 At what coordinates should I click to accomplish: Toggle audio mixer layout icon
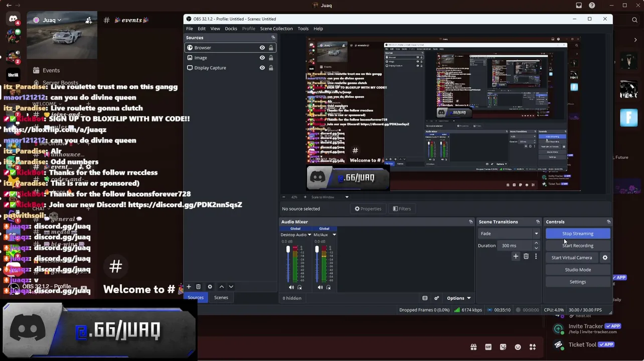(425, 298)
